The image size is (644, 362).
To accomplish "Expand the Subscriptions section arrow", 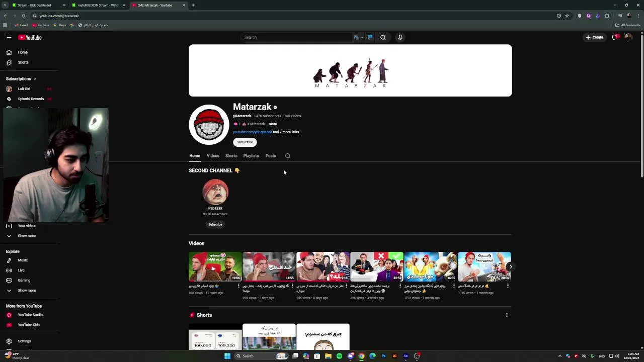I will point(35,79).
